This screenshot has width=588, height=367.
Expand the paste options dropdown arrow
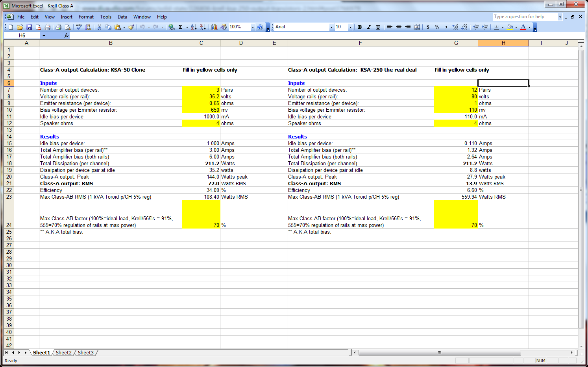[x=124, y=27]
